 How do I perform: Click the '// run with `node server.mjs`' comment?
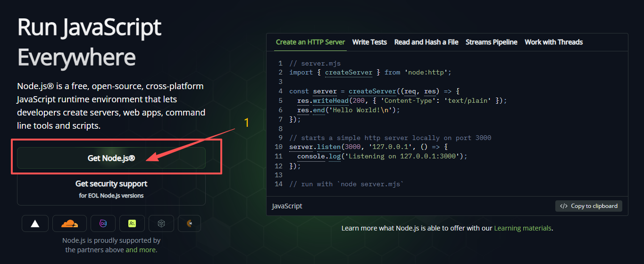click(x=346, y=184)
